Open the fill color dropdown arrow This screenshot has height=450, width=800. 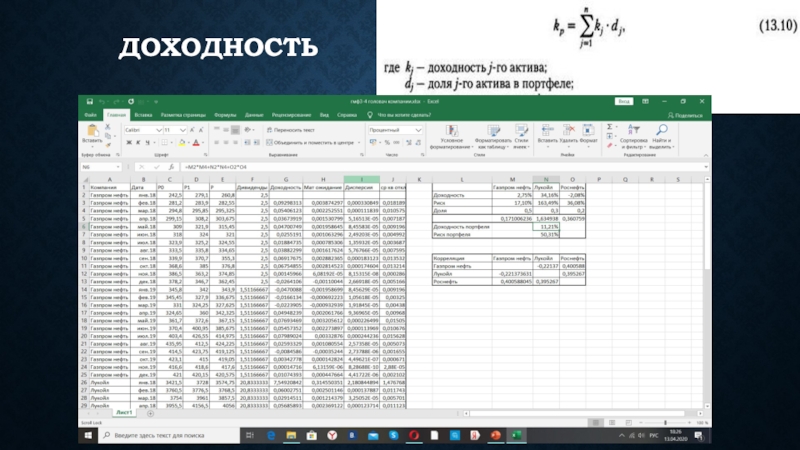point(188,143)
